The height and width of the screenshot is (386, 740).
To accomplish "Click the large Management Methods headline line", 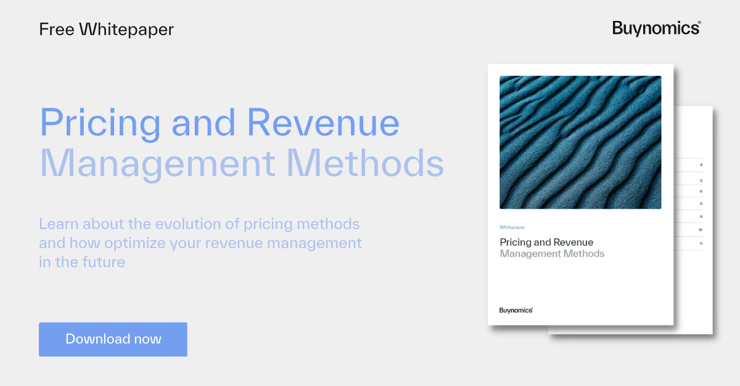I will point(242,163).
